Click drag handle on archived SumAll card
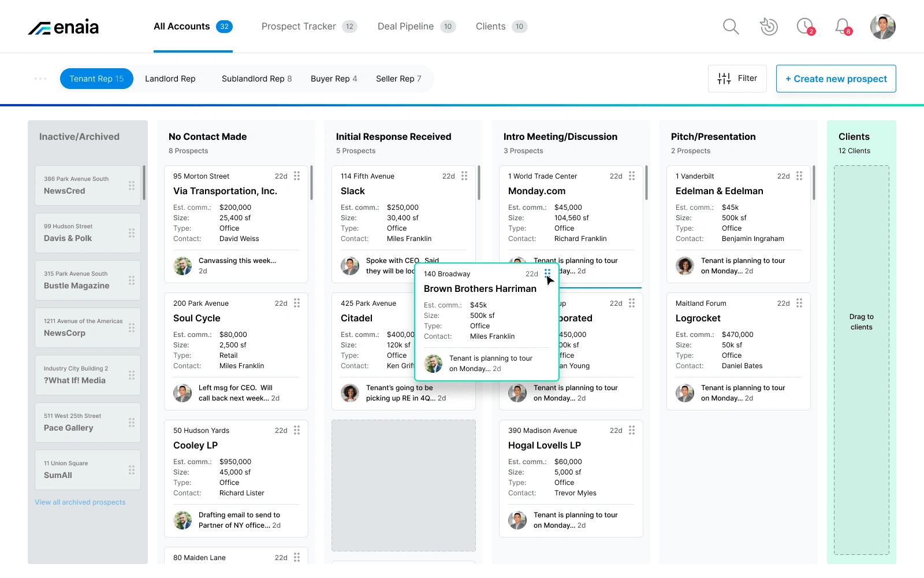The width and height of the screenshot is (924, 578). [132, 470]
